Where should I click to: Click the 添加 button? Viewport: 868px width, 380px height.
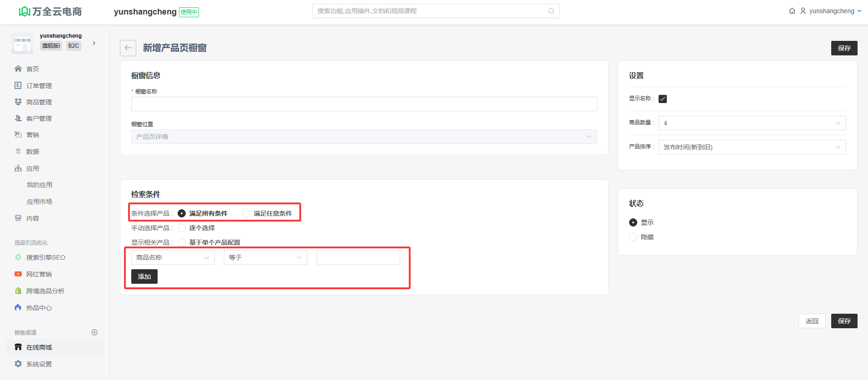144,276
